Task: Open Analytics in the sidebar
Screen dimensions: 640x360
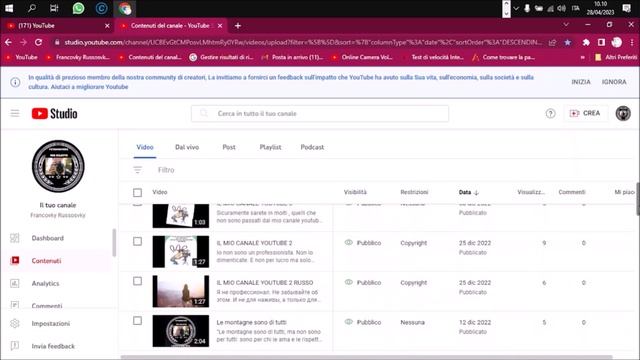Action: point(45,283)
